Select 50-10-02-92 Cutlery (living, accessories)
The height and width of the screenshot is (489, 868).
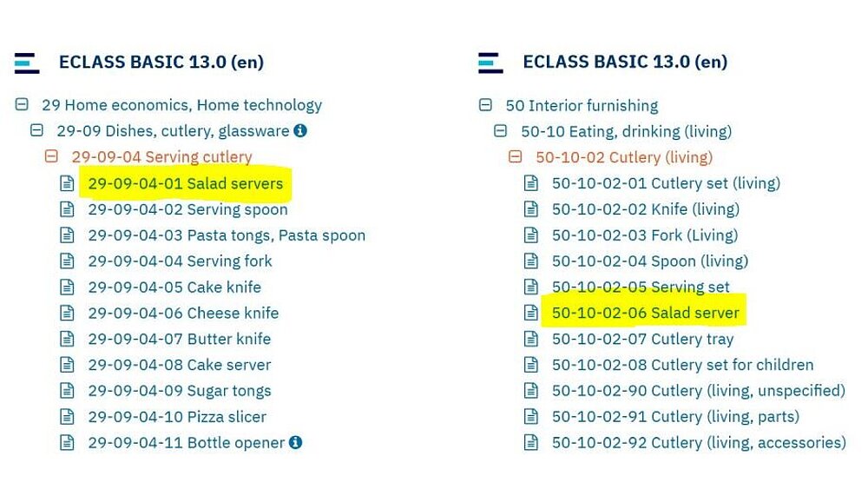(x=699, y=443)
